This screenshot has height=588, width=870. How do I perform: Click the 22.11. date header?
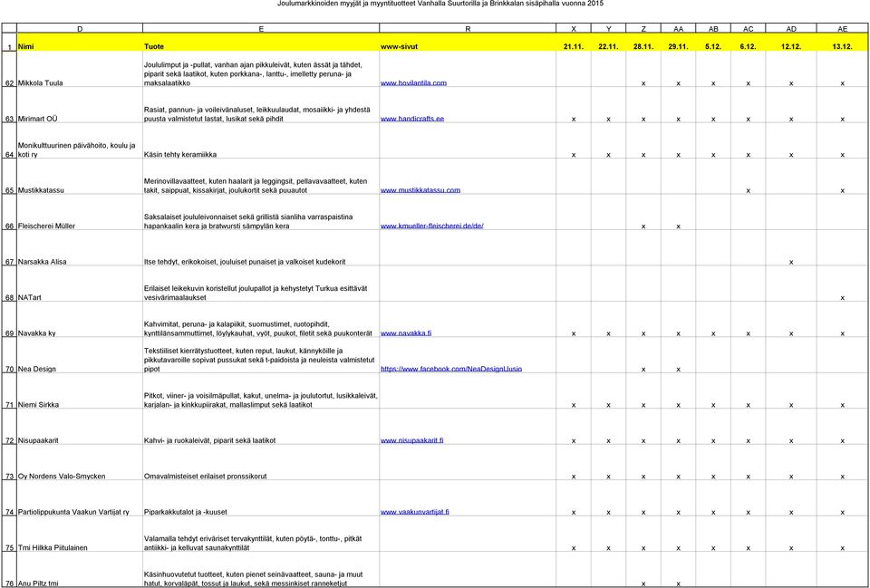pos(609,46)
